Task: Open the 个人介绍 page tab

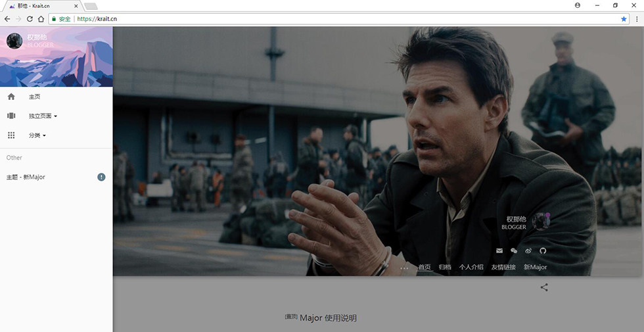Action: [x=471, y=268]
